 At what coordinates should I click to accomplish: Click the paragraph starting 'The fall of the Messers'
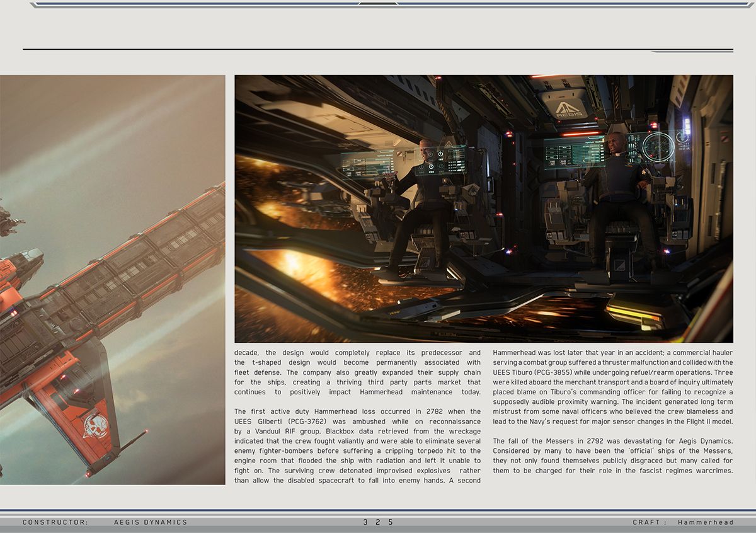tap(613, 456)
